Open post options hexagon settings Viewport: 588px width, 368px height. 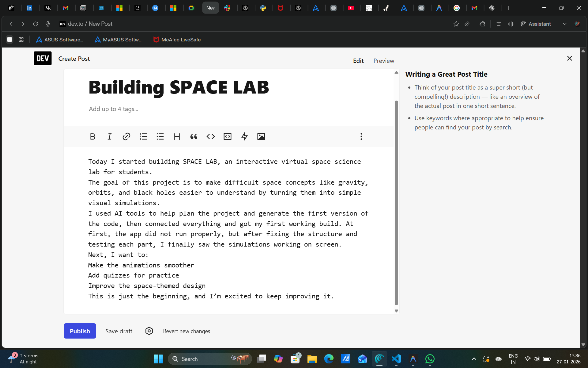coord(149,331)
